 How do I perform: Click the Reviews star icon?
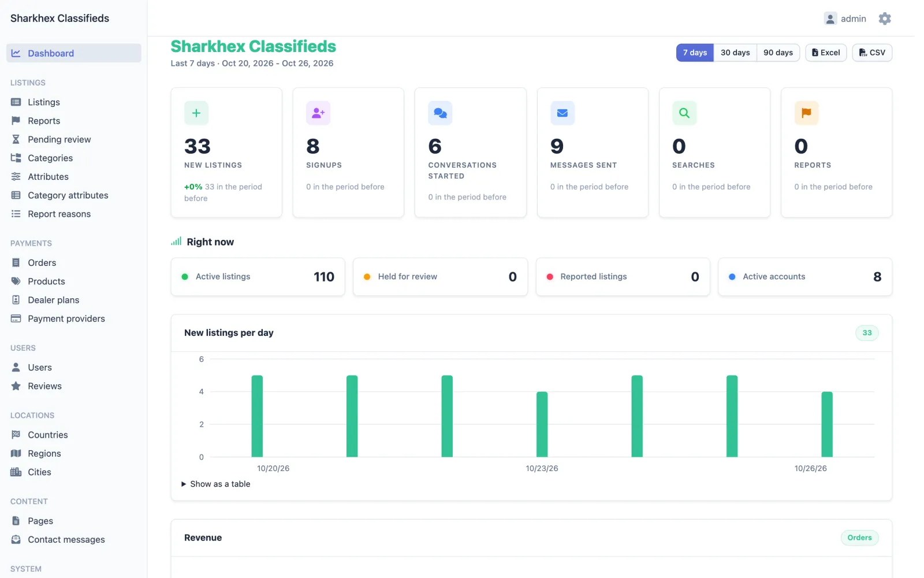tap(16, 386)
